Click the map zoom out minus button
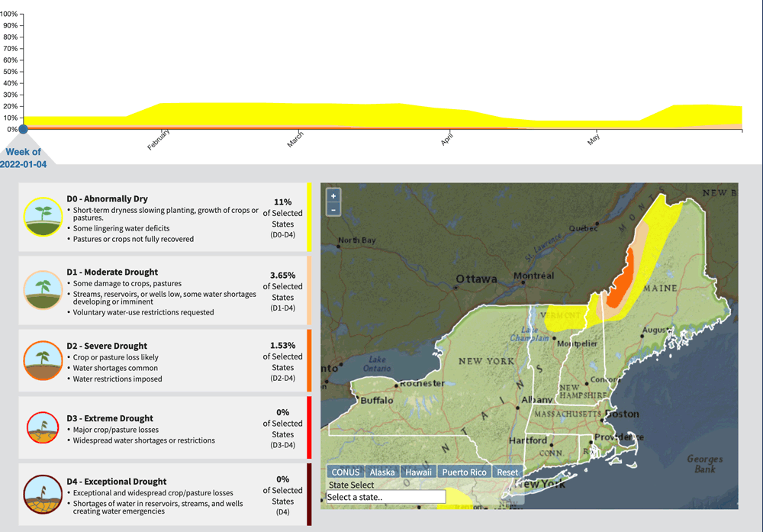763x532 pixels. point(333,210)
